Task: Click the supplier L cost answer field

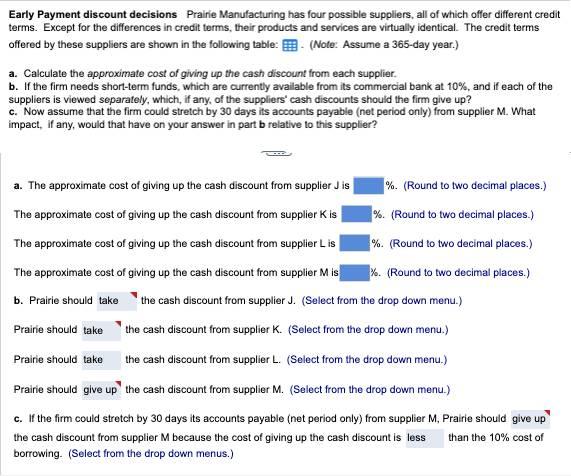Action: [x=355, y=243]
